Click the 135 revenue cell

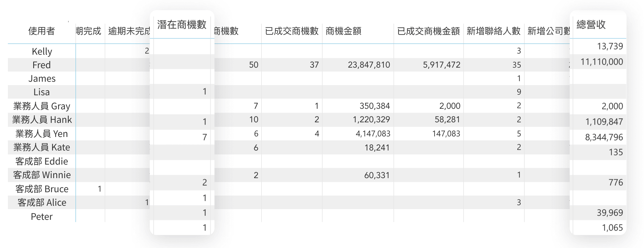[616, 152]
